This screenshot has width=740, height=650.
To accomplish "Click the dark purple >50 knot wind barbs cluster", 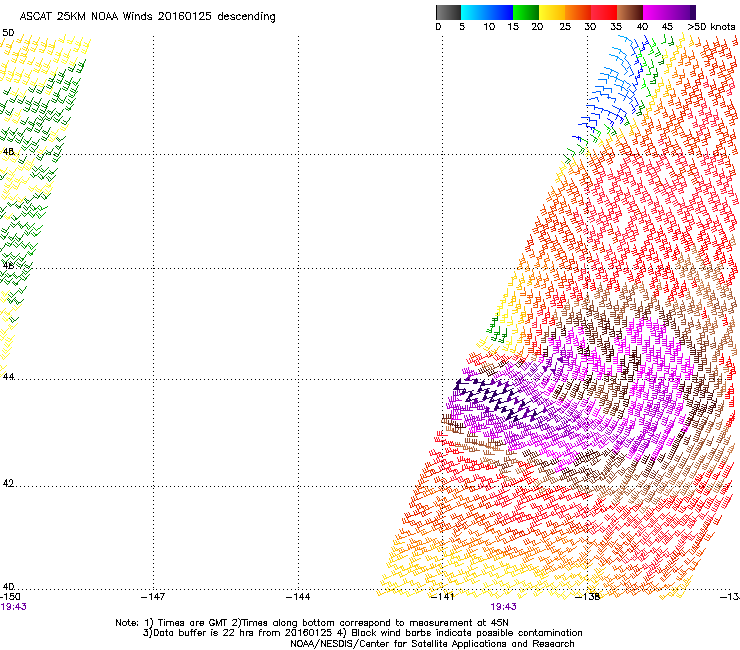I will [498, 400].
